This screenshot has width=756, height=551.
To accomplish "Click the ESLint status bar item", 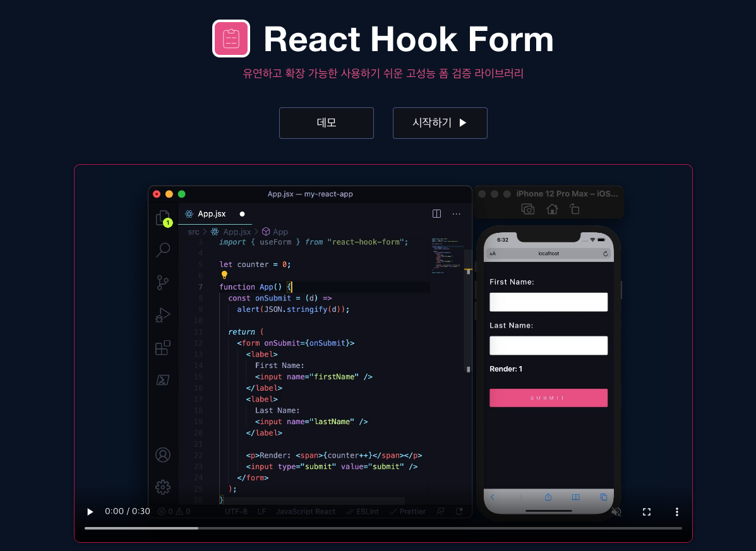I will click(362, 511).
